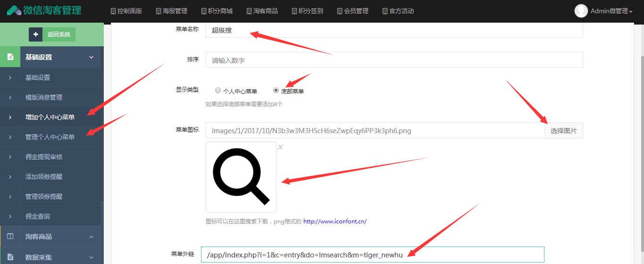This screenshot has width=644, height=264.
Task: Remove menu icon image with the x
Action: click(280, 147)
